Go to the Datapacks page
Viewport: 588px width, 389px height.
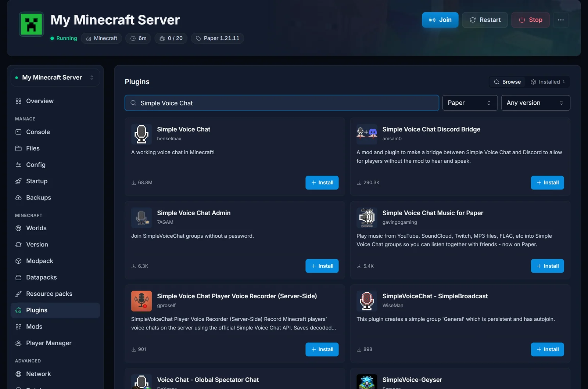(55, 277)
